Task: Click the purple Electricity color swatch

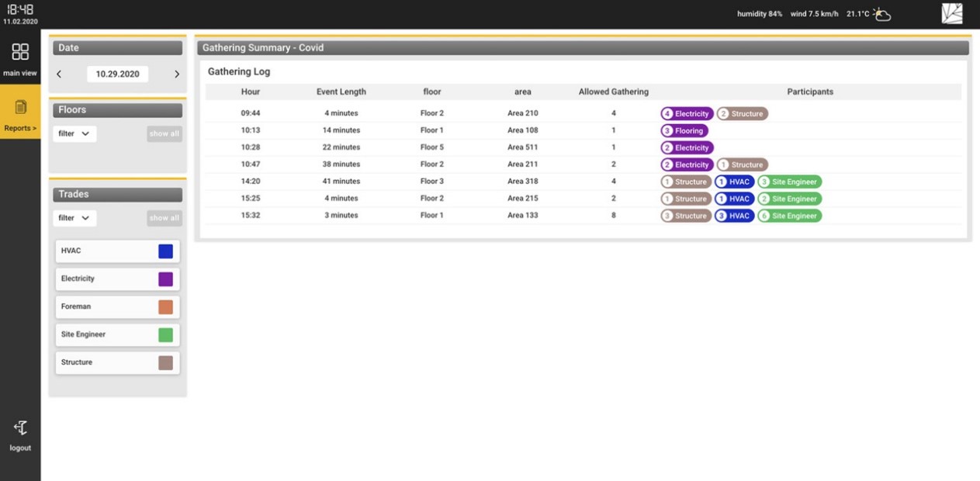Action: 165,279
